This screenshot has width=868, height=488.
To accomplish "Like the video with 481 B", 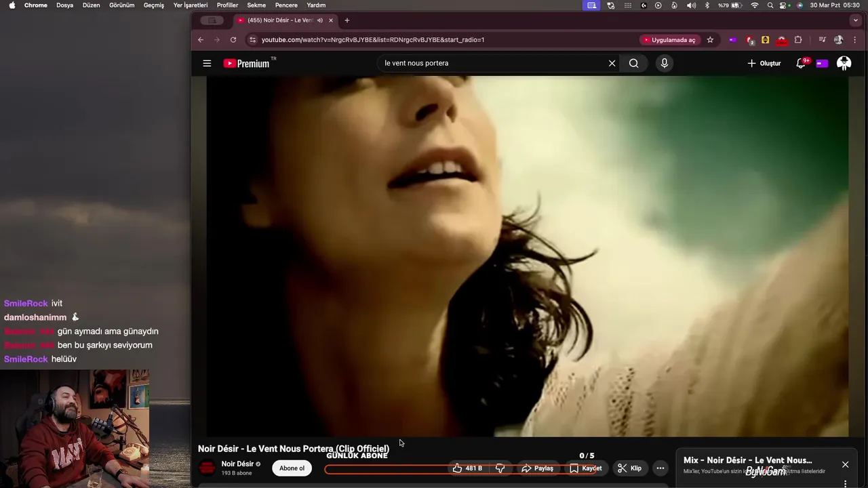I will pyautogui.click(x=468, y=468).
